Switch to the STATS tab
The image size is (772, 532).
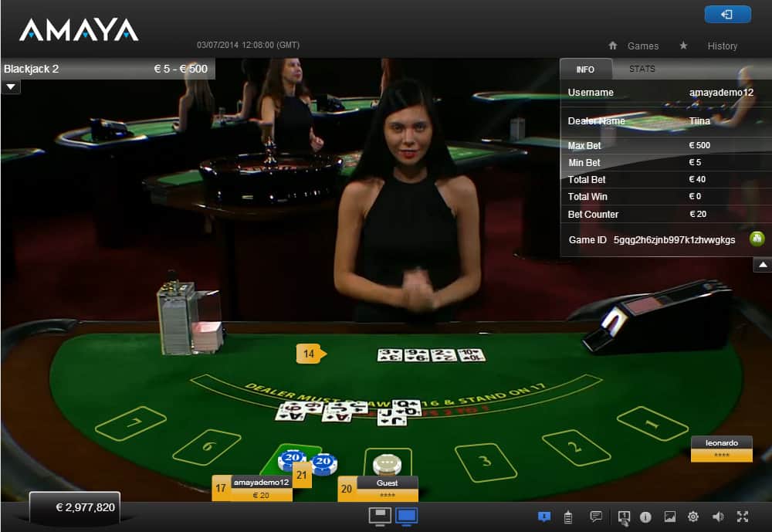coord(642,69)
